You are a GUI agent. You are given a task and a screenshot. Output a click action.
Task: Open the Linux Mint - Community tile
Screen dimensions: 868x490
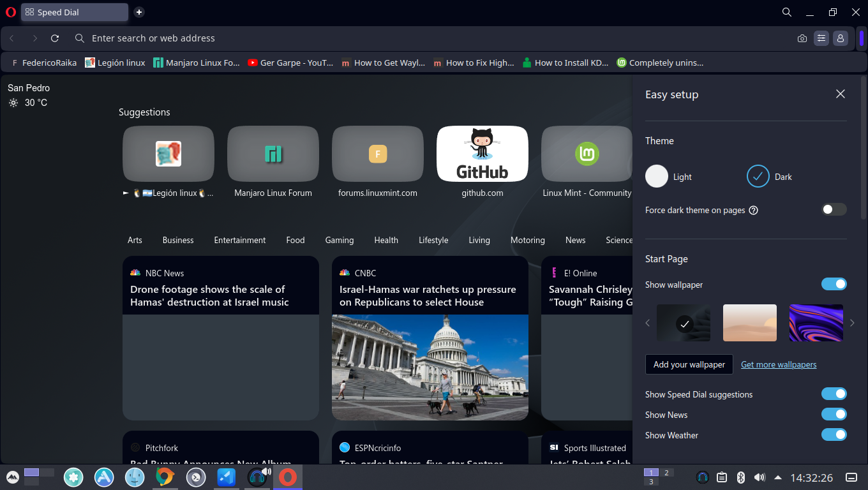587,154
